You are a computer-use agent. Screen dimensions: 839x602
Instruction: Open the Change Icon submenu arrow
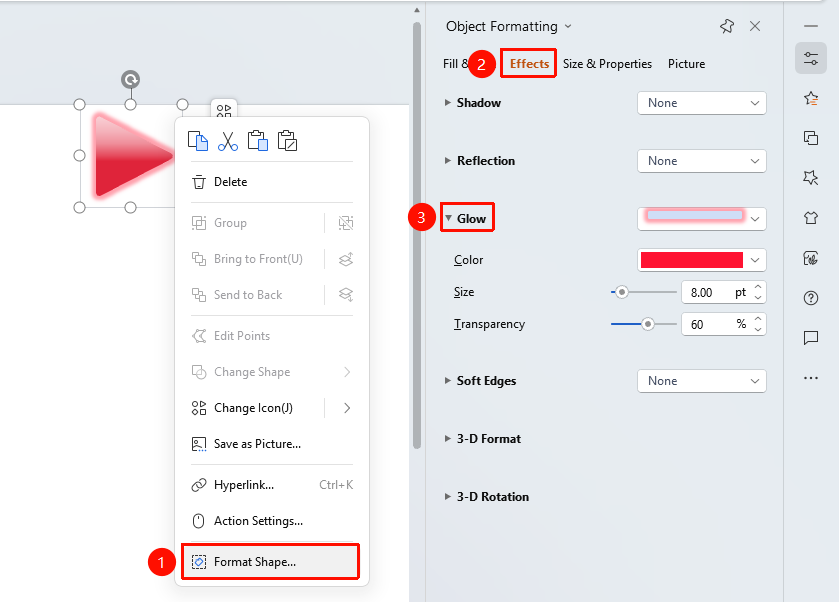pos(347,408)
